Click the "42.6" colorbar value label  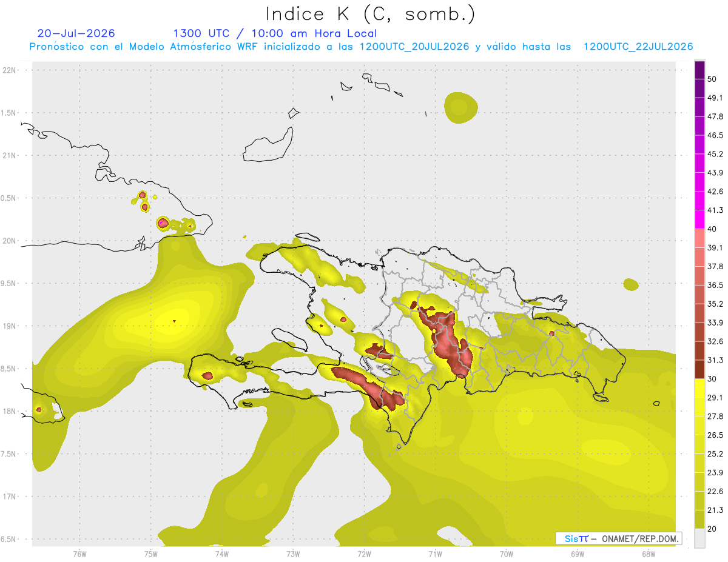point(715,192)
